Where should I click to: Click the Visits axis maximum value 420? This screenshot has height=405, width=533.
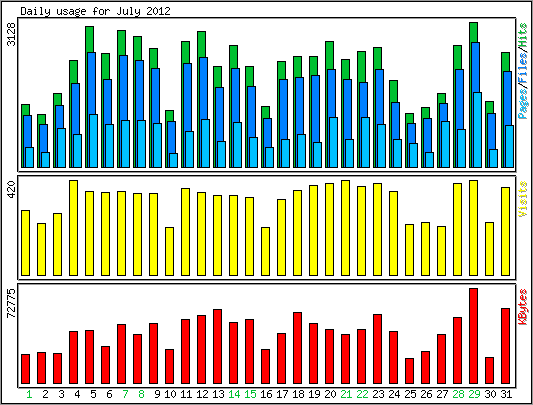tap(12, 190)
